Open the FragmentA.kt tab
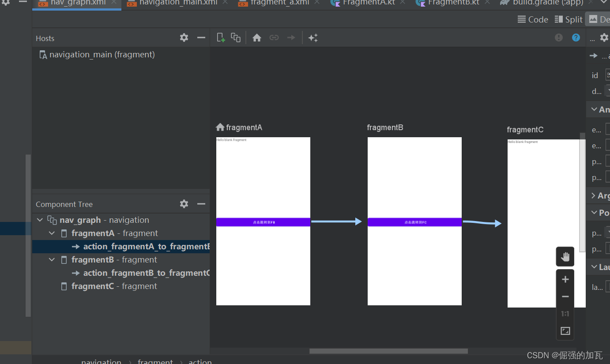610x364 pixels. point(368,4)
